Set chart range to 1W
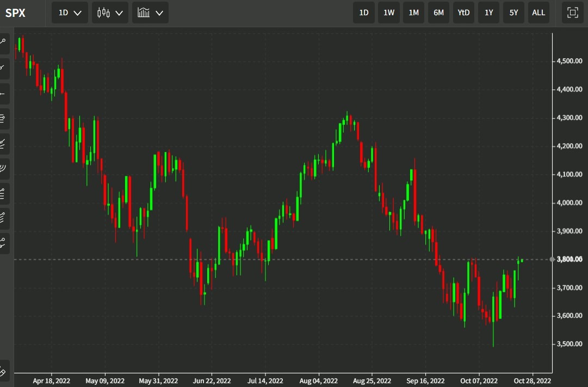The width and height of the screenshot is (588, 387). tap(389, 13)
